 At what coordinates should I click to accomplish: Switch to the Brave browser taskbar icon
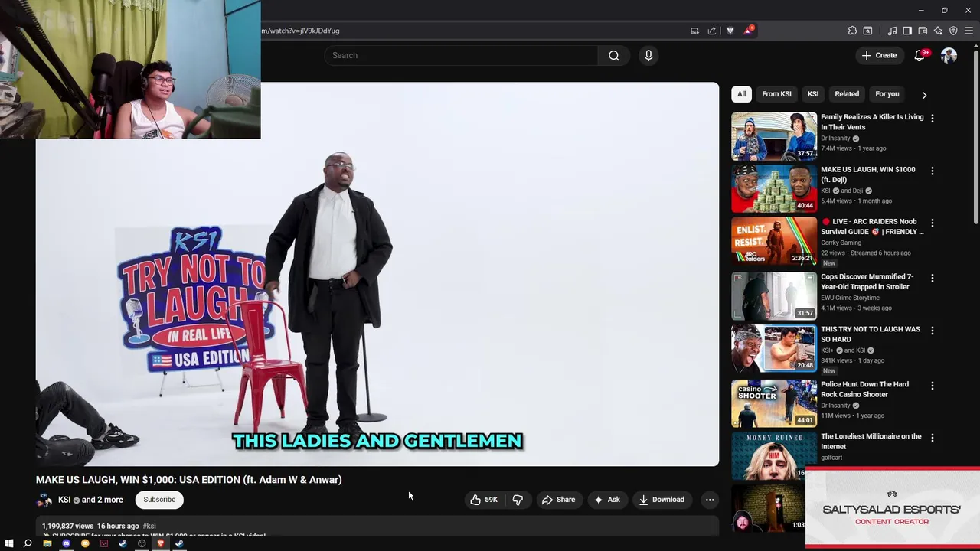[160, 543]
